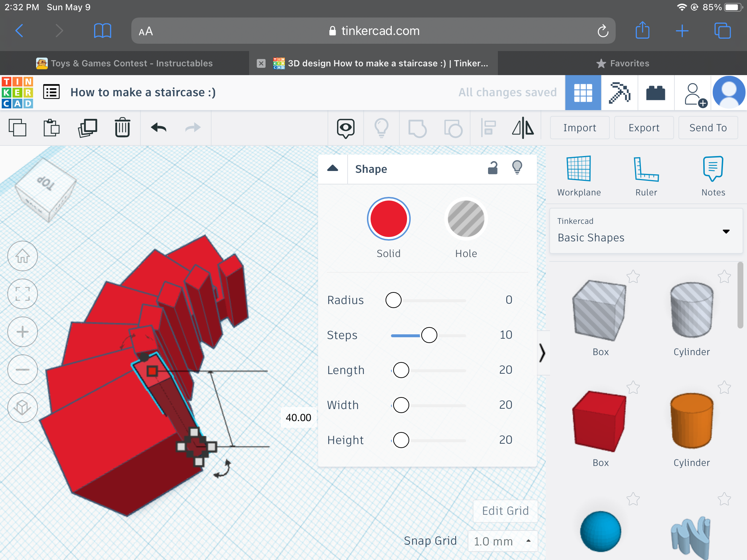Open the design list menu icon

pos(51,92)
